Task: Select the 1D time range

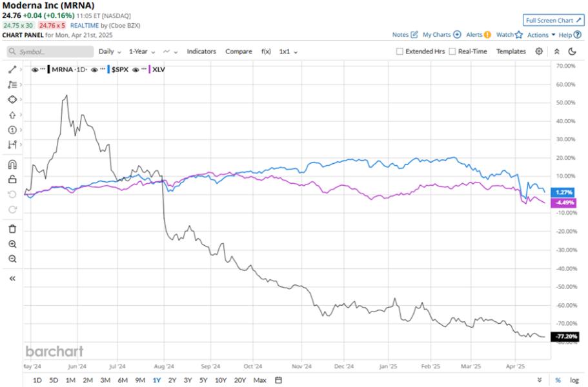Action: [x=37, y=381]
